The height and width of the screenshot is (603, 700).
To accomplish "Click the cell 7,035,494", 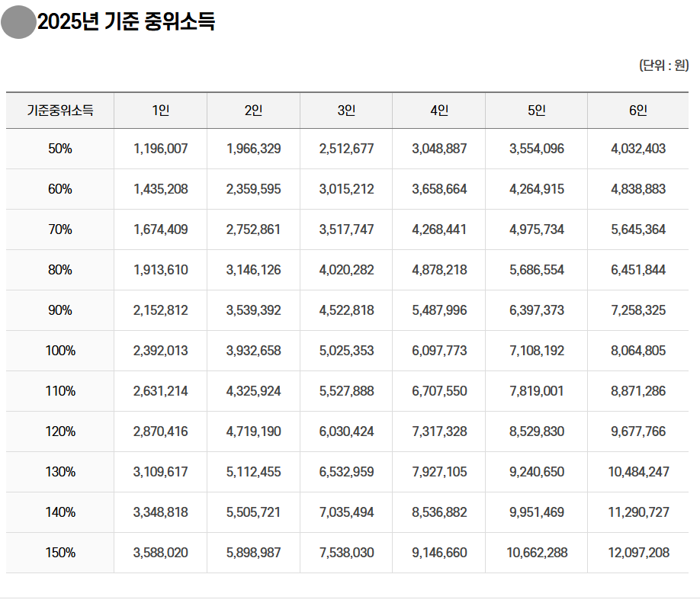I will [346, 512].
